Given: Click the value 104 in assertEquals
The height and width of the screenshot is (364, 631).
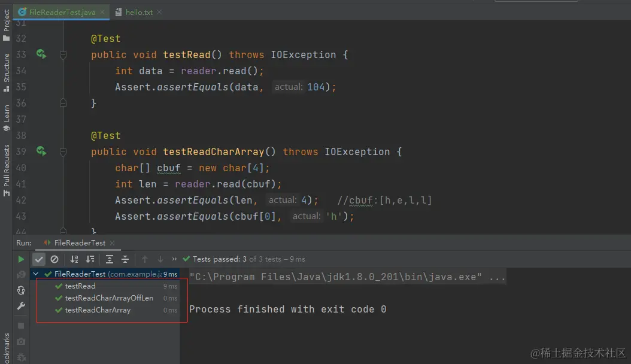Looking at the screenshot, I should click(x=315, y=87).
